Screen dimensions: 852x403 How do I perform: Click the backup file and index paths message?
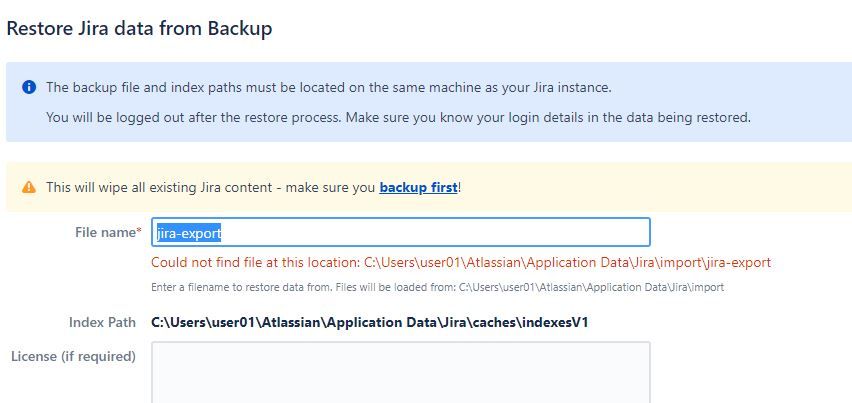pyautogui.click(x=329, y=87)
